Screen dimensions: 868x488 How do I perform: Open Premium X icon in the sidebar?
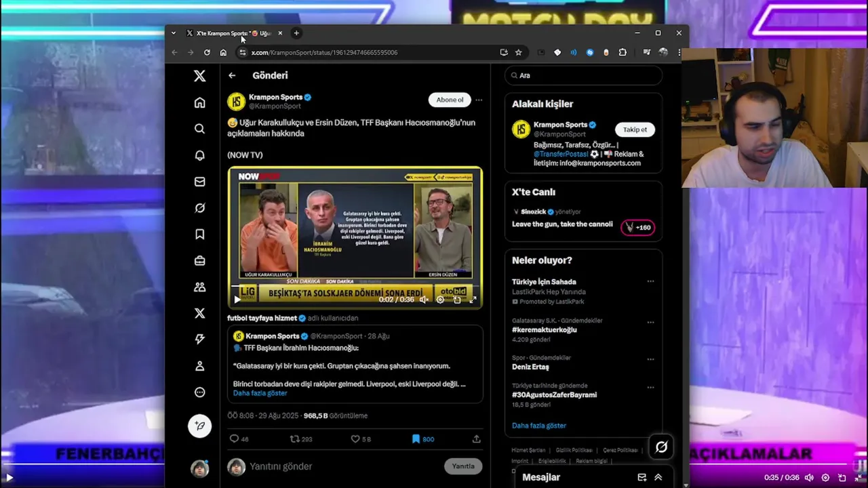pos(199,313)
